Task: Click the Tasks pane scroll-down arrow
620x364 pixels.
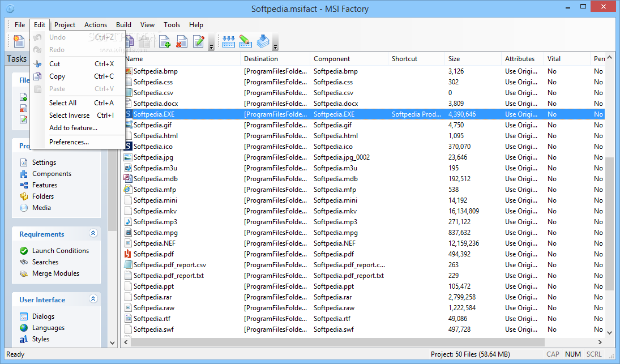Action: pos(112,342)
